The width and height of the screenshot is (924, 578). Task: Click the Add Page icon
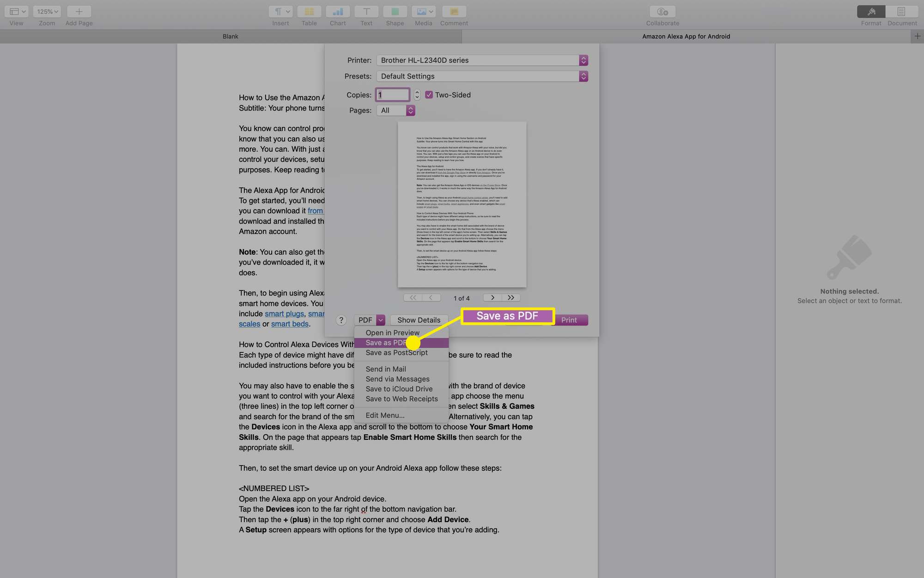click(x=79, y=11)
